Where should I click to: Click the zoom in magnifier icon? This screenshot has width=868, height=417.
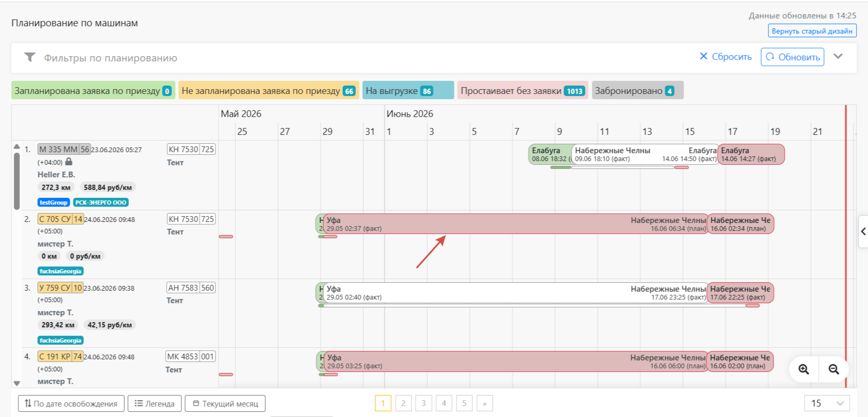click(x=804, y=369)
